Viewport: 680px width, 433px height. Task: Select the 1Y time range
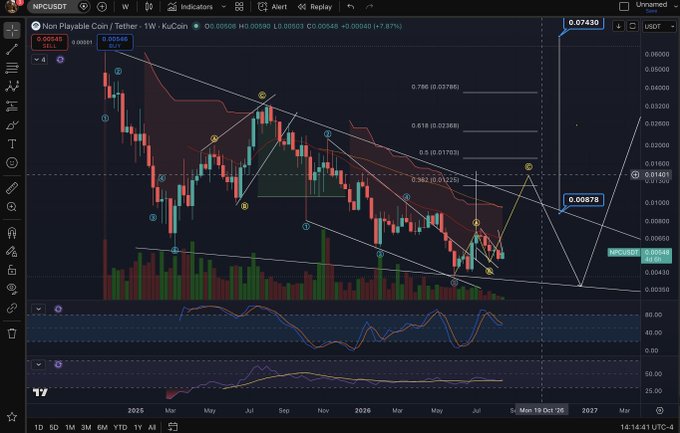coord(138,427)
